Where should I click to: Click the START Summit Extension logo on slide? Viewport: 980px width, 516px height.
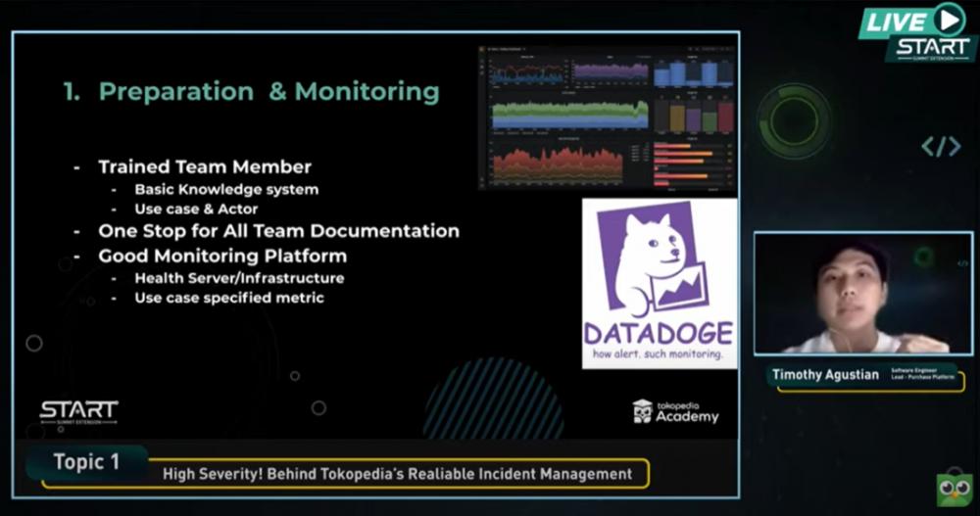78,413
